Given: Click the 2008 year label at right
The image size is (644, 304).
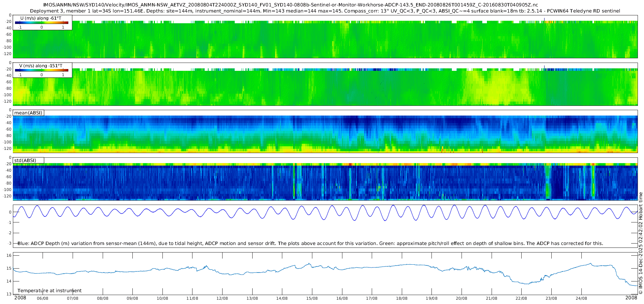Looking at the screenshot, I should point(631,298).
